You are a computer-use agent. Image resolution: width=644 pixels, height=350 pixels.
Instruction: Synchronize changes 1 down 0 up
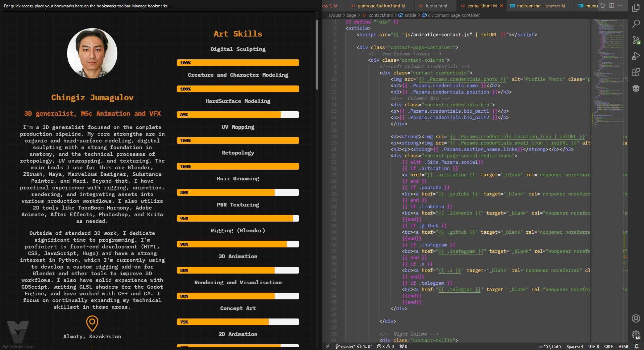point(365,346)
